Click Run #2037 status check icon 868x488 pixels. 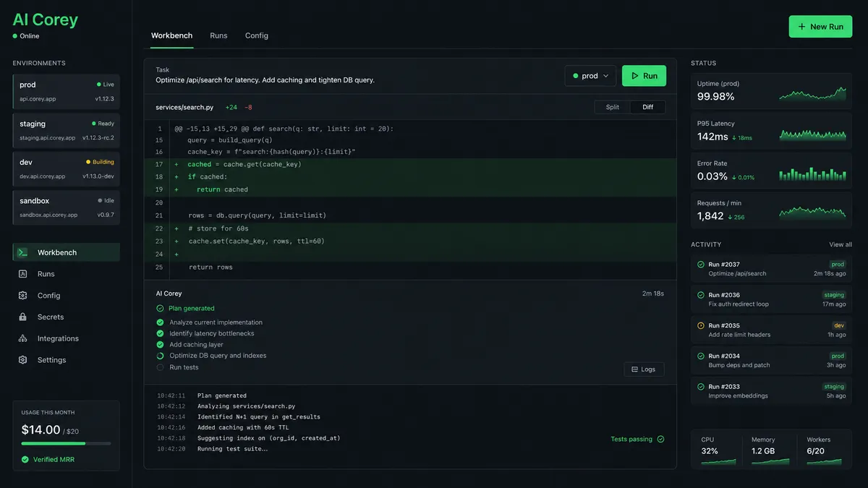point(701,265)
